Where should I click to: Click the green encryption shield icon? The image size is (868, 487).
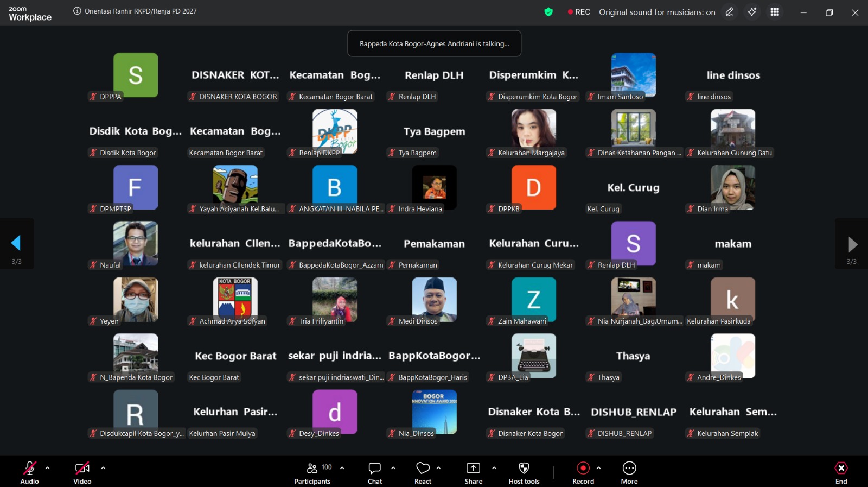pyautogui.click(x=548, y=12)
